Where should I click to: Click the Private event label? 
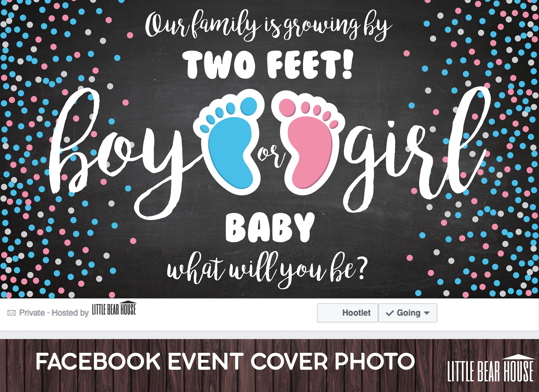(x=32, y=313)
